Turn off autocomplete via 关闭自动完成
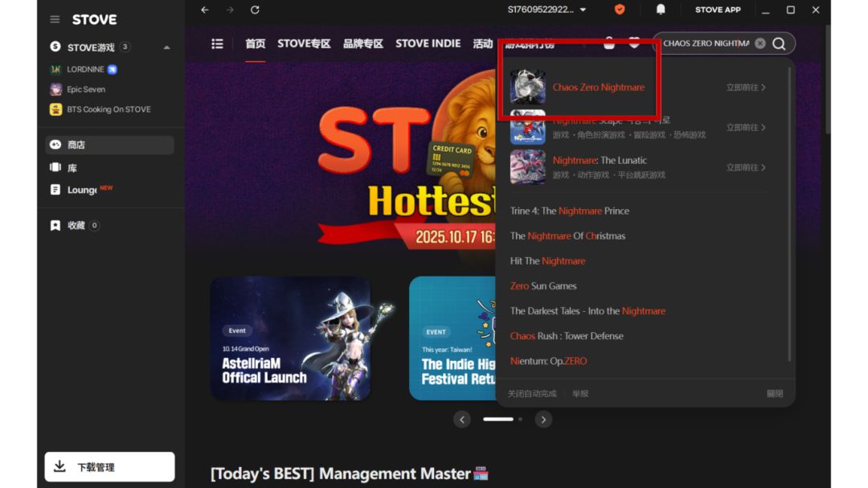The width and height of the screenshot is (868, 488). pos(532,393)
